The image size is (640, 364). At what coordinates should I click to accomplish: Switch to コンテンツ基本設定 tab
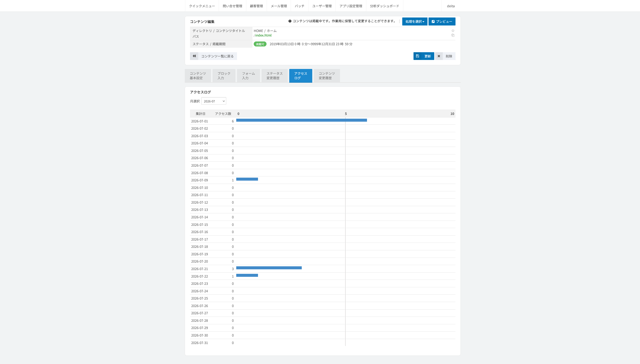pyautogui.click(x=198, y=75)
